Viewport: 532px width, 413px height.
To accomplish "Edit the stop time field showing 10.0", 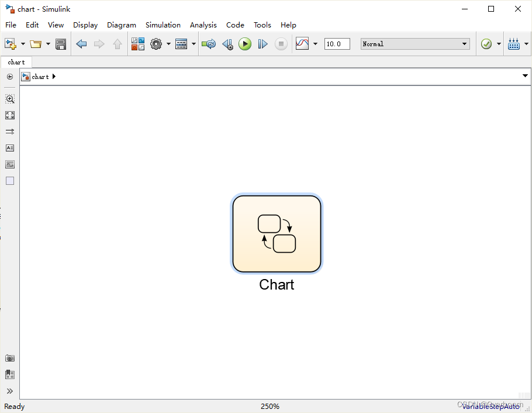I will [337, 43].
